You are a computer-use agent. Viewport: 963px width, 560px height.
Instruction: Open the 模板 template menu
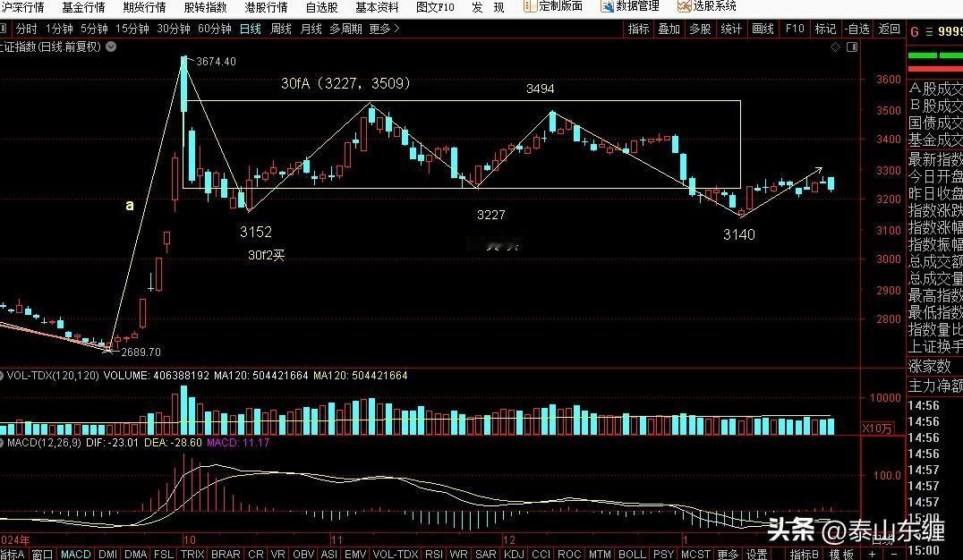(x=841, y=554)
